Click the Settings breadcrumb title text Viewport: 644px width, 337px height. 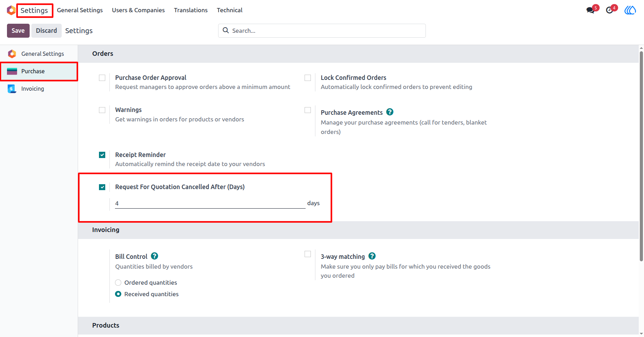click(79, 31)
